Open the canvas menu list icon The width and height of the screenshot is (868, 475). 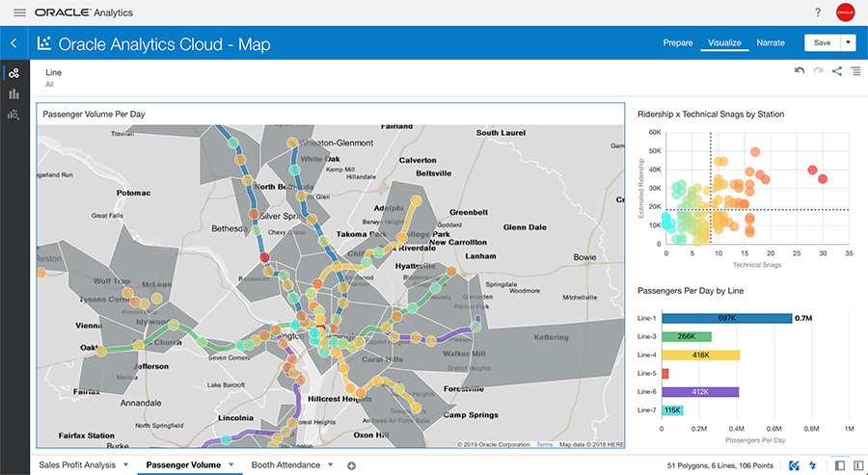pos(855,71)
